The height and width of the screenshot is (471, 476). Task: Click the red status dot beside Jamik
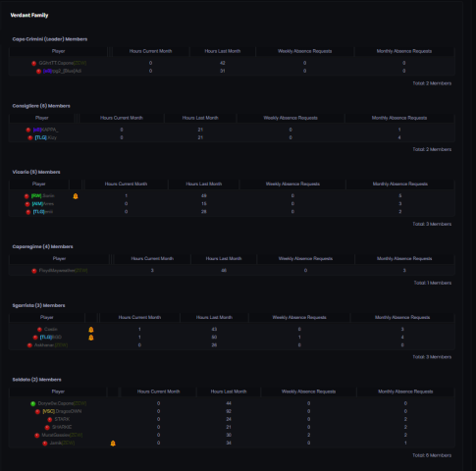coord(45,444)
